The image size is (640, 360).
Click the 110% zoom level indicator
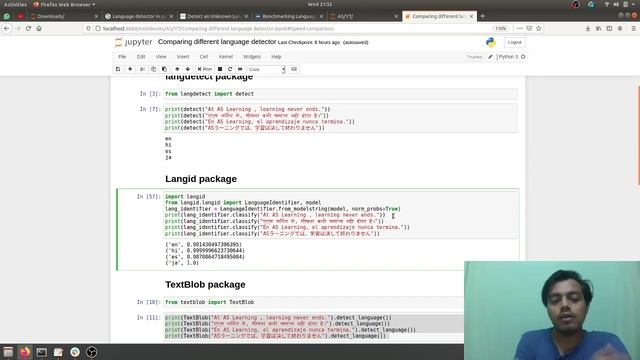click(x=500, y=29)
